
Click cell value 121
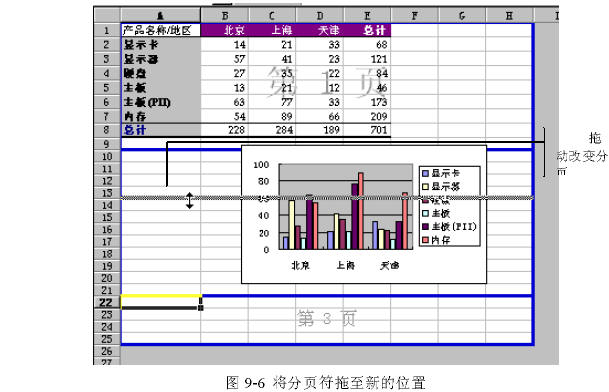click(x=378, y=59)
